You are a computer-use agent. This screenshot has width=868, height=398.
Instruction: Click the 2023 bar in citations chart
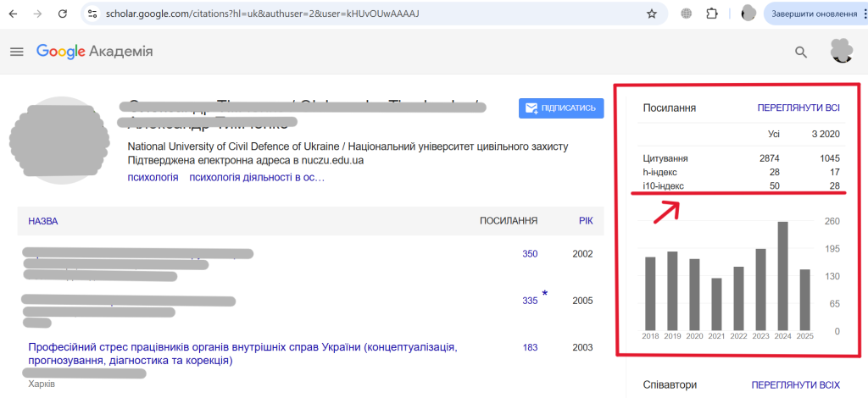tap(760, 290)
